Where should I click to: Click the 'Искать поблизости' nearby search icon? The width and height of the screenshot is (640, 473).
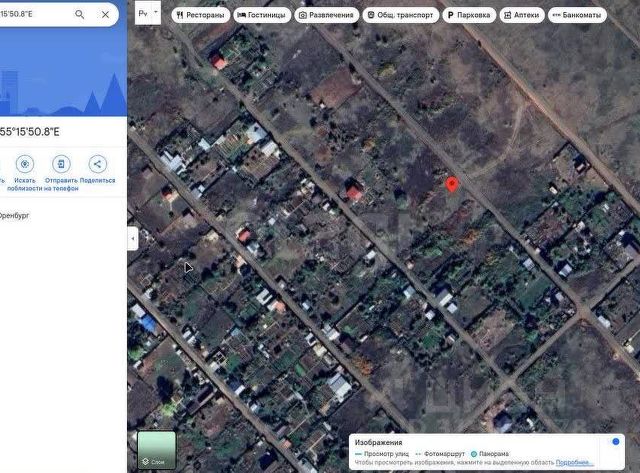click(25, 164)
